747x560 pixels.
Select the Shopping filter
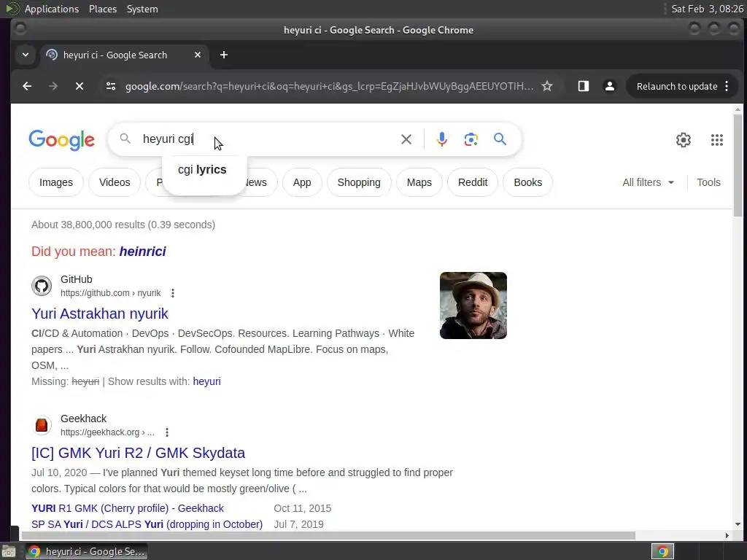[x=359, y=182]
